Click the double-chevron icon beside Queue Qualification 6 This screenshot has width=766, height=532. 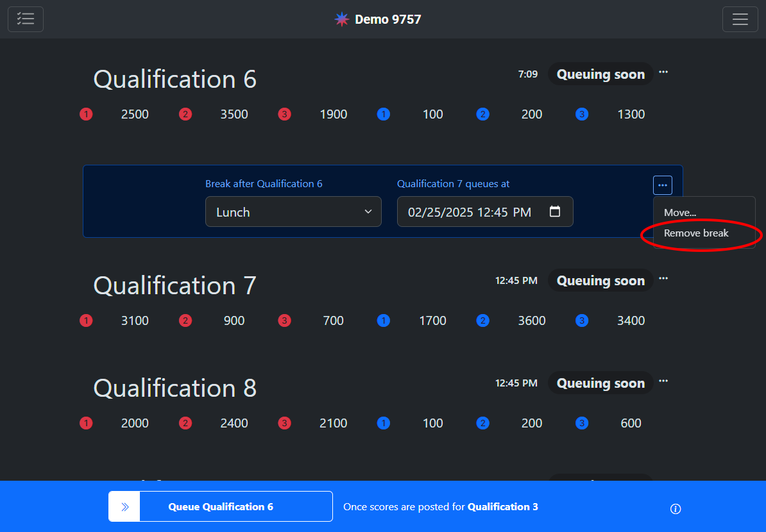pyautogui.click(x=125, y=507)
